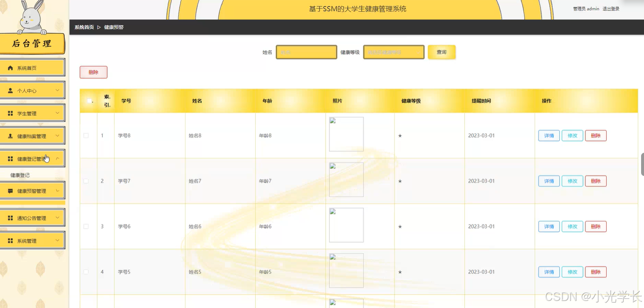The image size is (644, 308).
Task: Click the chat bubble icon beside 健康预警管理
Action: (x=10, y=191)
